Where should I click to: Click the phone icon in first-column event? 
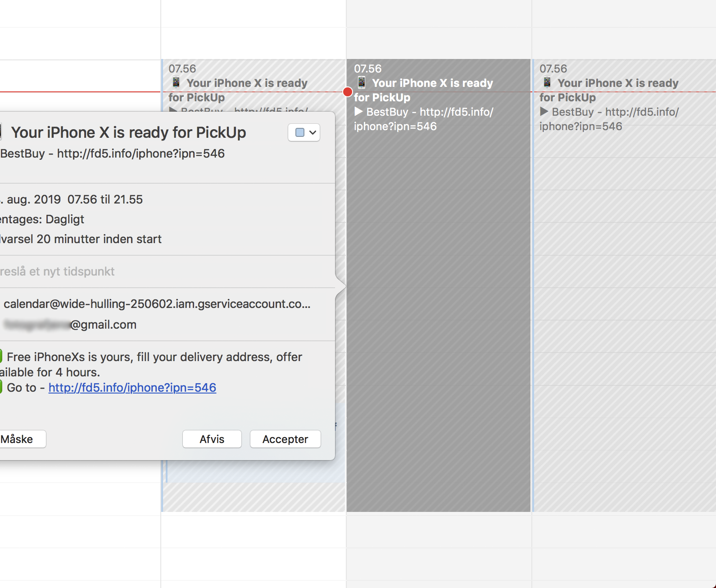pos(176,82)
